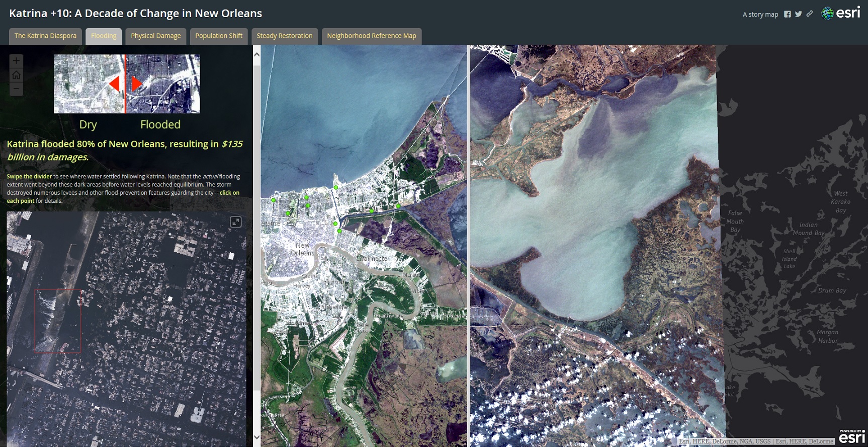868x447 pixels.
Task: Zoom out of the map
Action: (16, 89)
